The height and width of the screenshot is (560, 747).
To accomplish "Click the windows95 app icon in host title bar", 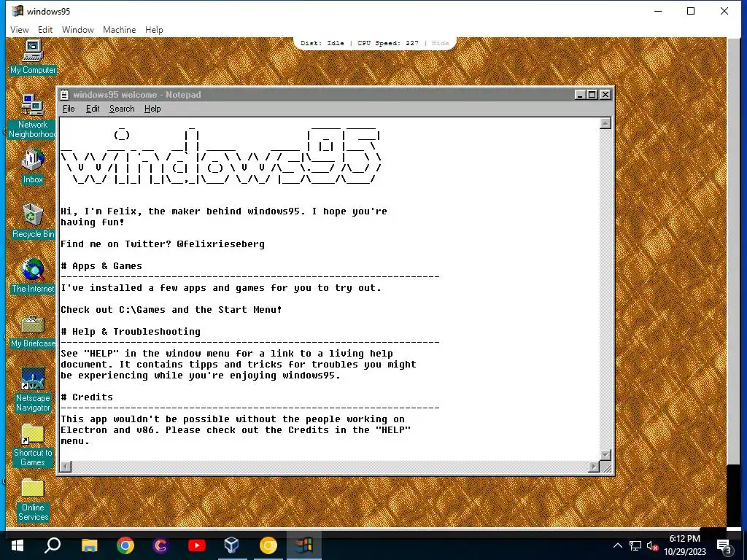I will click(18, 11).
